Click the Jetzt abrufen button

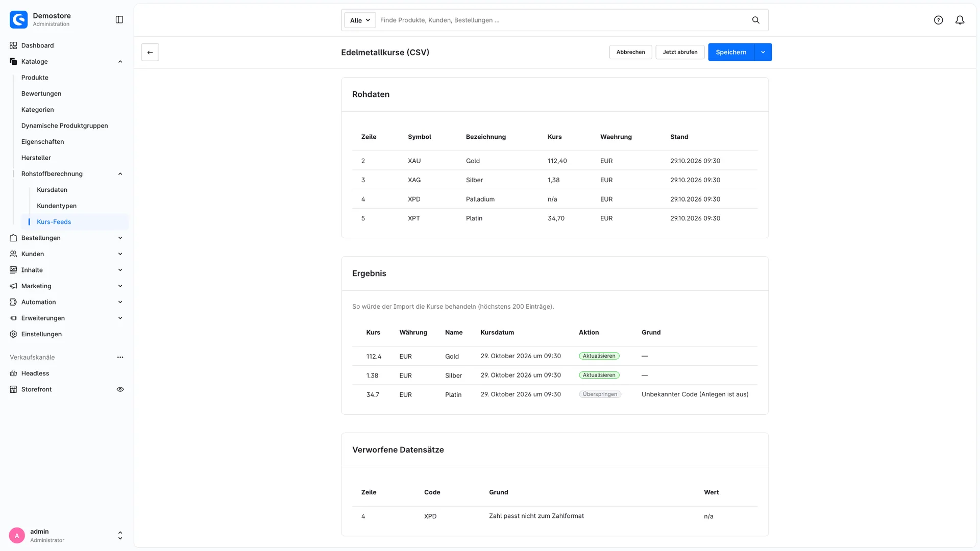point(680,52)
